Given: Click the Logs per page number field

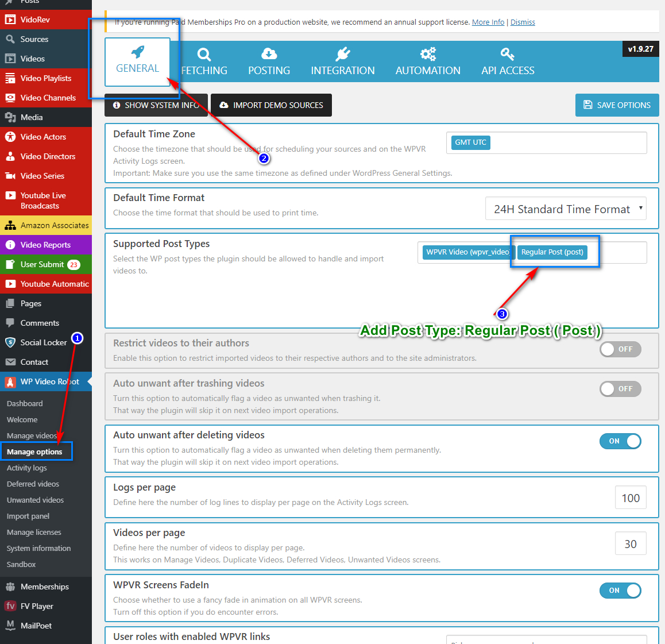Looking at the screenshot, I should (630, 498).
